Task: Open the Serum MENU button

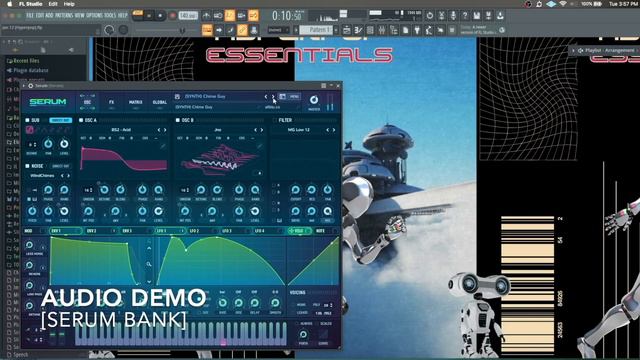Action: point(294,97)
